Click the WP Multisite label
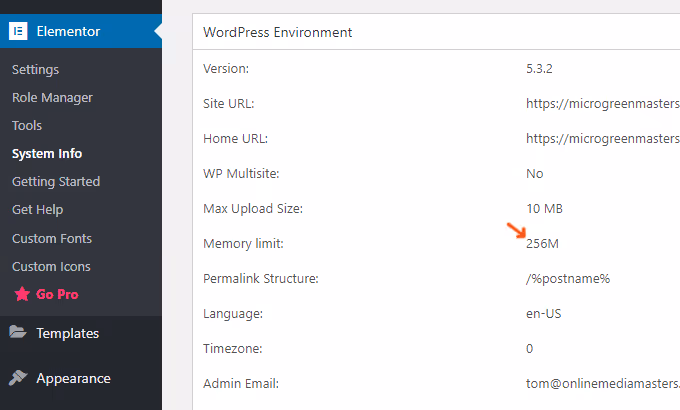The image size is (680, 410). tap(241, 174)
